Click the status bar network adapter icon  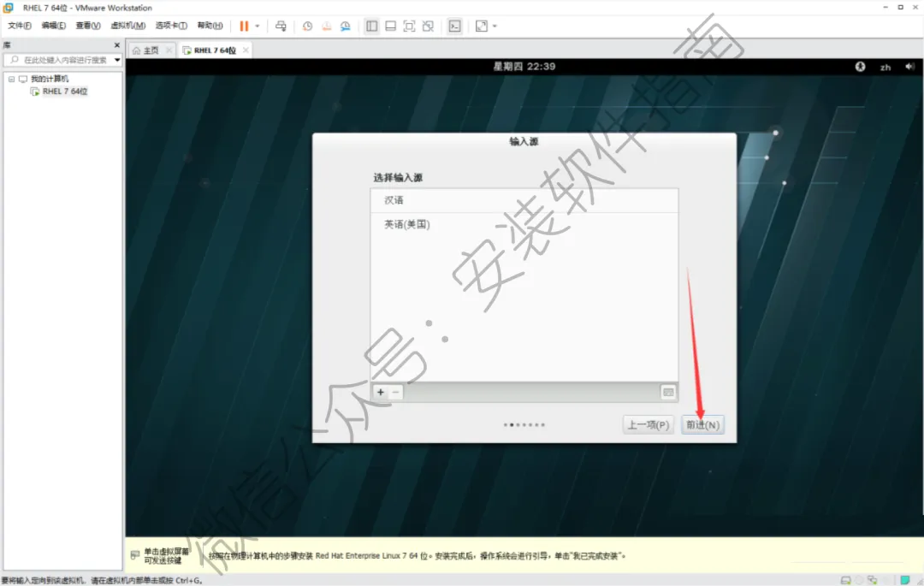pos(873,580)
